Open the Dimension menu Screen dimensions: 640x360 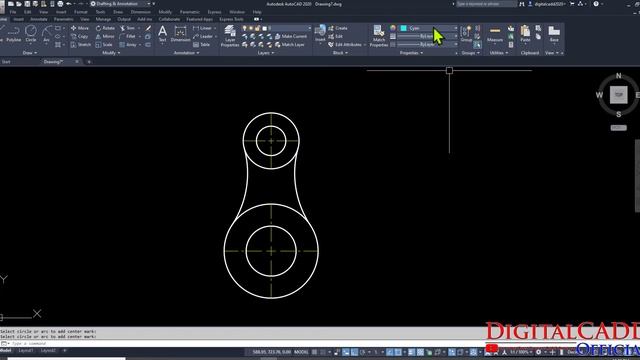[x=140, y=12]
